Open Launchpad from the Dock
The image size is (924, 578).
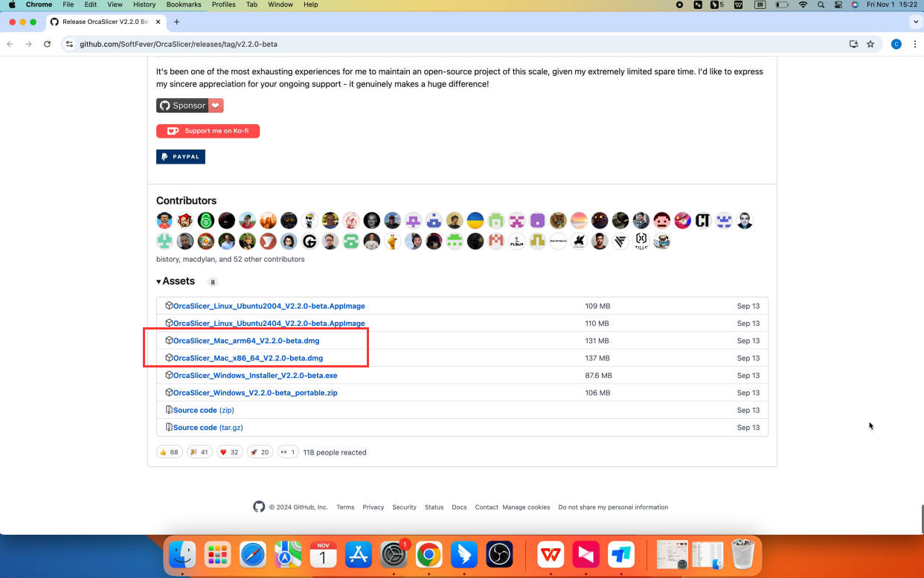217,554
